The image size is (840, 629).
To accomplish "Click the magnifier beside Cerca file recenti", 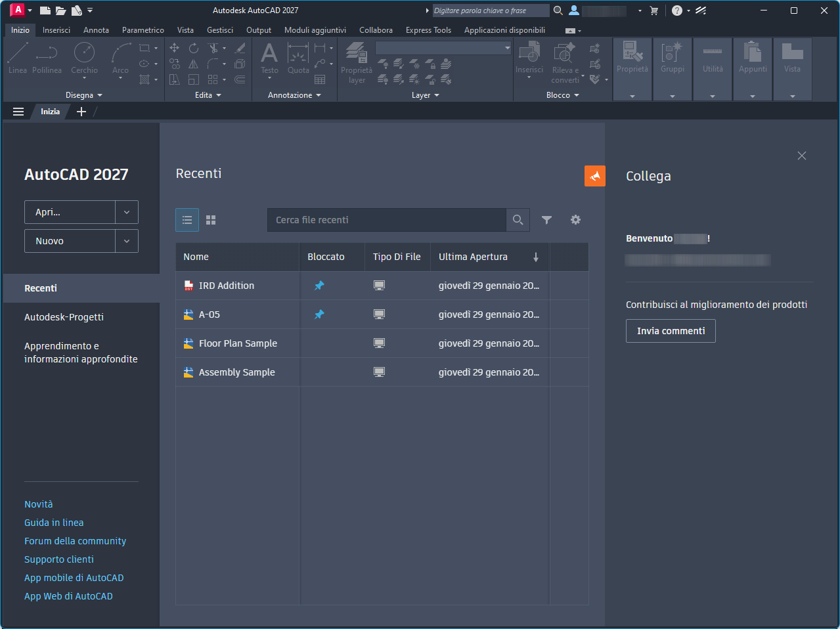I will tap(518, 220).
